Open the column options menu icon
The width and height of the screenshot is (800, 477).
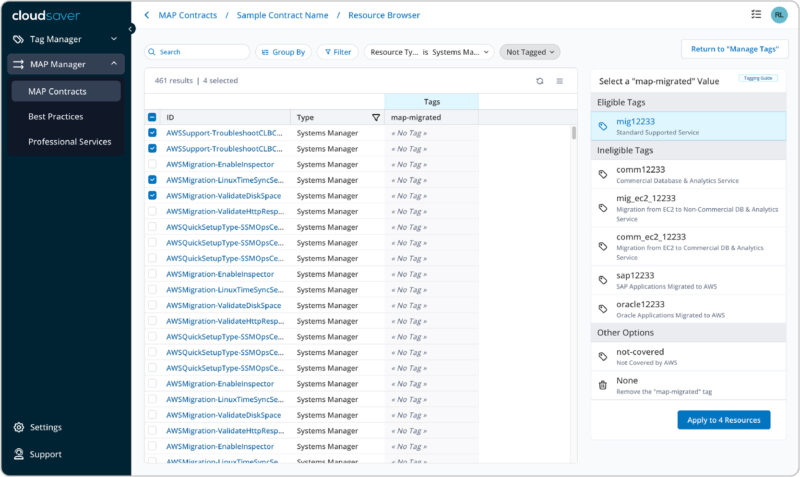[x=560, y=81]
